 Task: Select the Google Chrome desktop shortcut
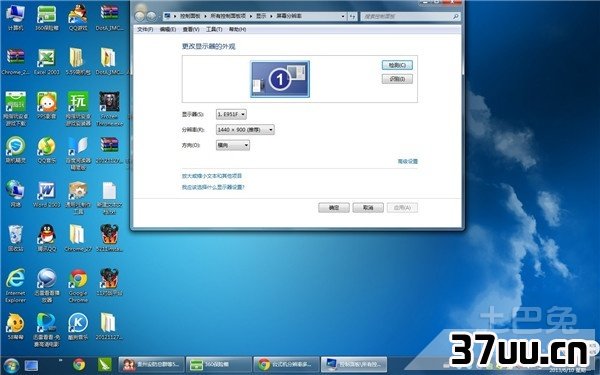tap(78, 285)
